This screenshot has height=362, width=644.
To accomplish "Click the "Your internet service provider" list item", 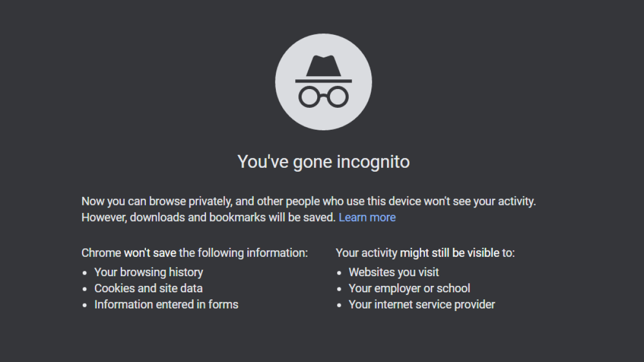I will (422, 304).
